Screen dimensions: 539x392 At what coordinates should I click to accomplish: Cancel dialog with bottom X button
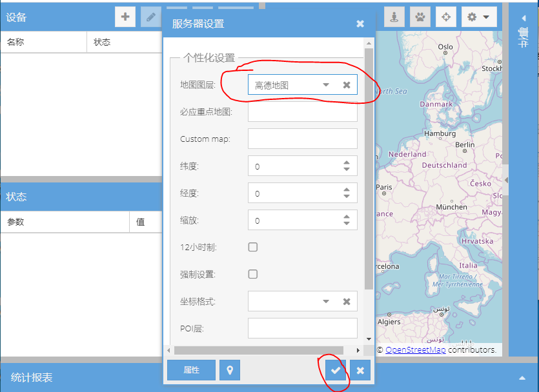click(x=360, y=370)
